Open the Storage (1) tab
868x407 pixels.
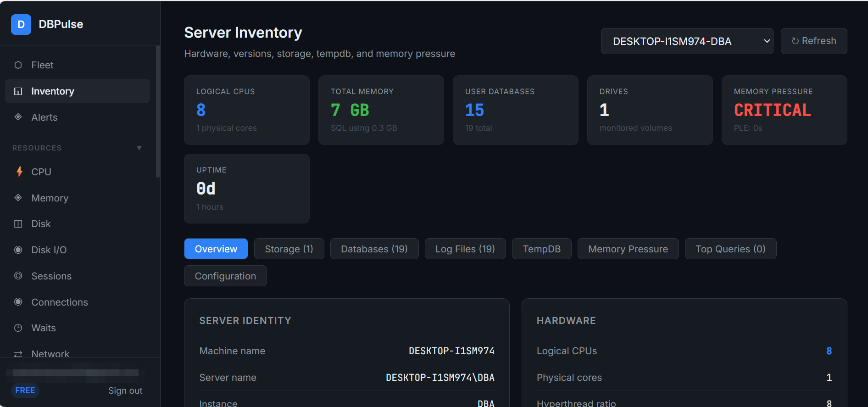[x=289, y=249]
